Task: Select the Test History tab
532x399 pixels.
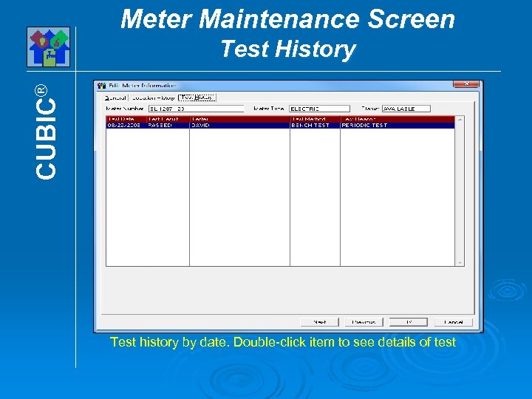Action: click(x=197, y=98)
